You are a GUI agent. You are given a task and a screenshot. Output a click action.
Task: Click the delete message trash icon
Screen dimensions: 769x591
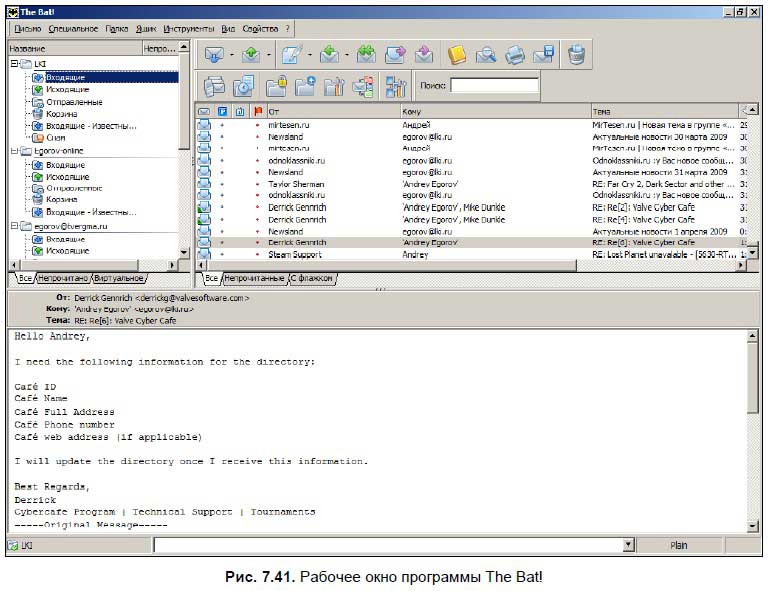pyautogui.click(x=576, y=54)
